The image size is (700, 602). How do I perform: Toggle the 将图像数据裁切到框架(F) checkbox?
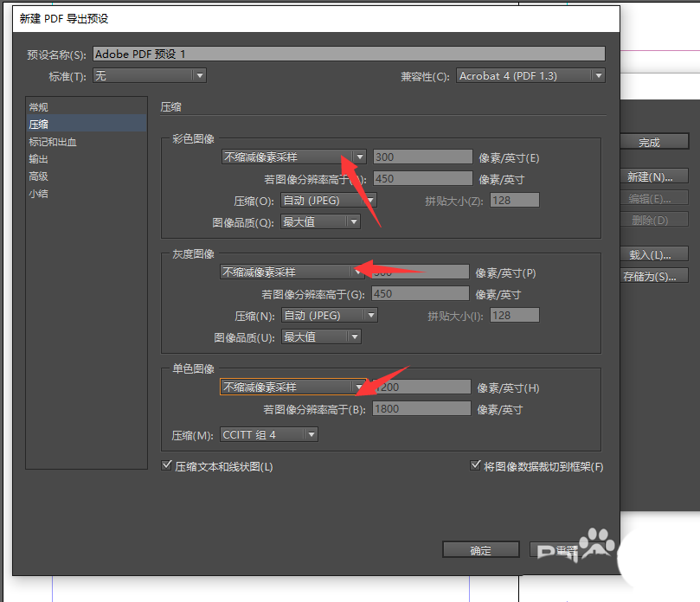[x=475, y=466]
